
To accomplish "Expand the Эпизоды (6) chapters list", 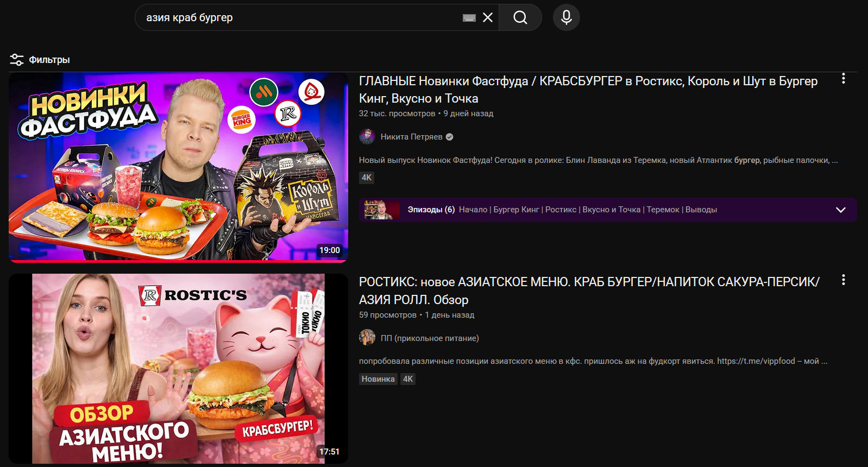I will click(840, 210).
